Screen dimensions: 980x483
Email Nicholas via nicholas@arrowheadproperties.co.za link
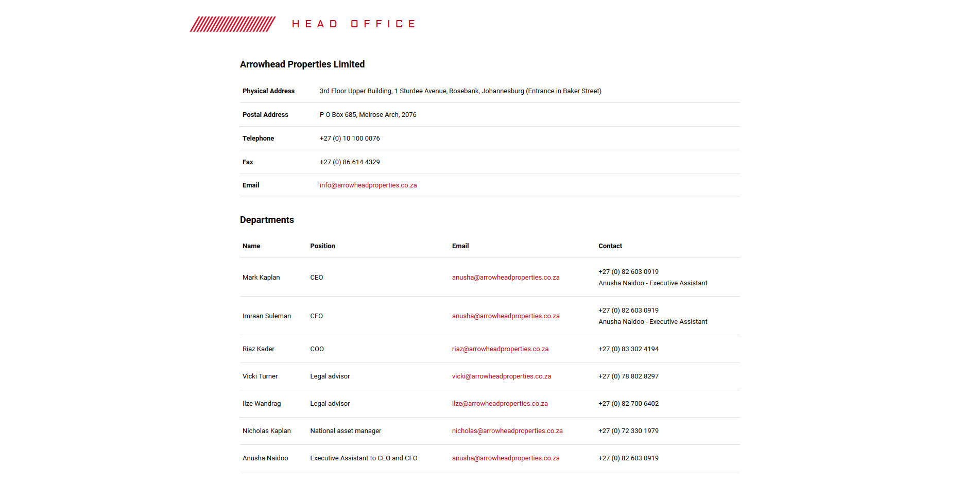507,431
